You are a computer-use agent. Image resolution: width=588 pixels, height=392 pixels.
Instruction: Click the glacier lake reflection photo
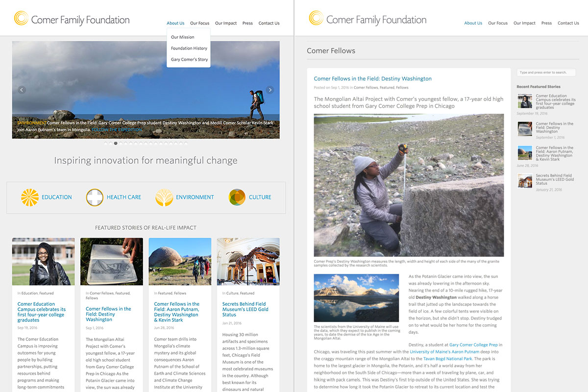[x=356, y=298]
